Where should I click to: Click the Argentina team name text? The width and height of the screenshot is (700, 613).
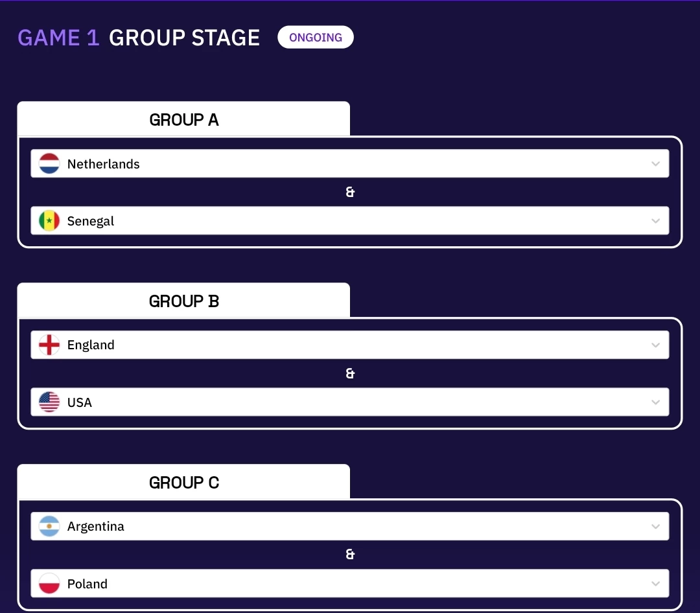pos(95,526)
